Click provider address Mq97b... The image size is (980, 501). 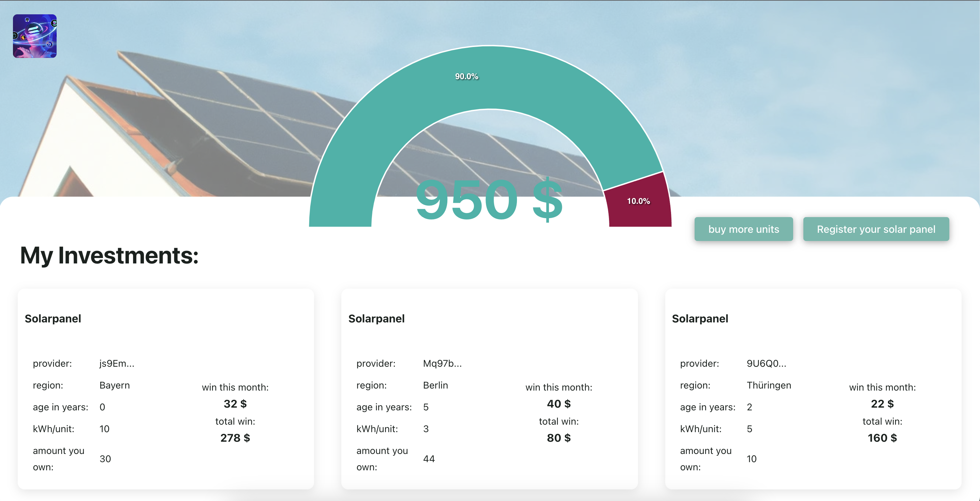(442, 363)
